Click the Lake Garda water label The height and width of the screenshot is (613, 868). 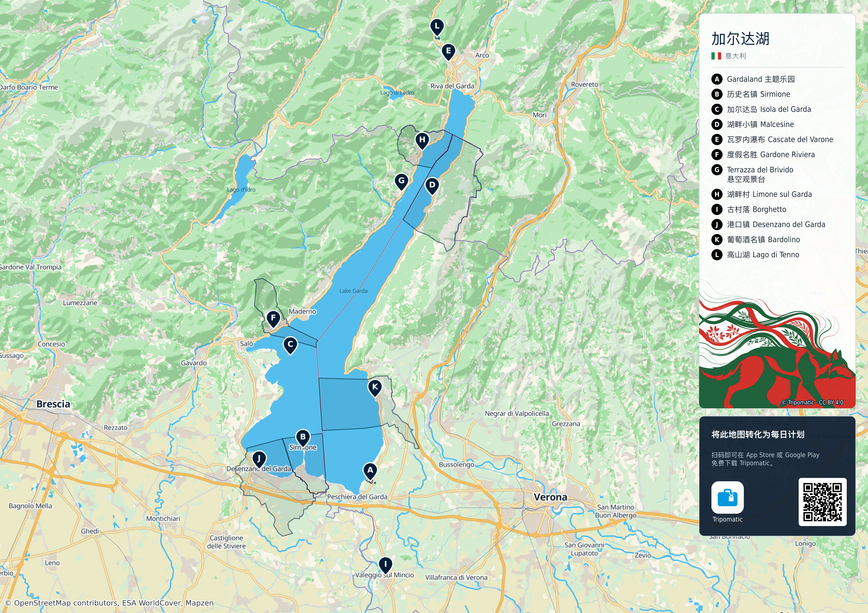353,291
